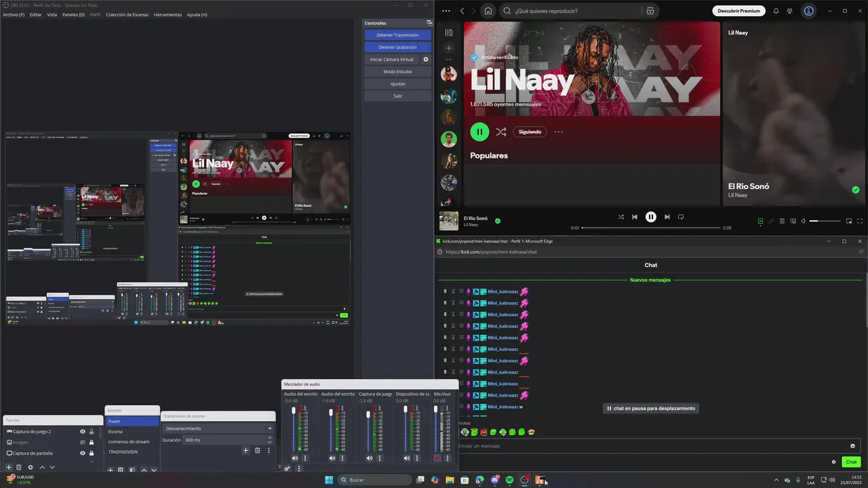The image size is (868, 488).
Task: Open audio mixer three-dot menu beside gear
Action: [x=298, y=468]
